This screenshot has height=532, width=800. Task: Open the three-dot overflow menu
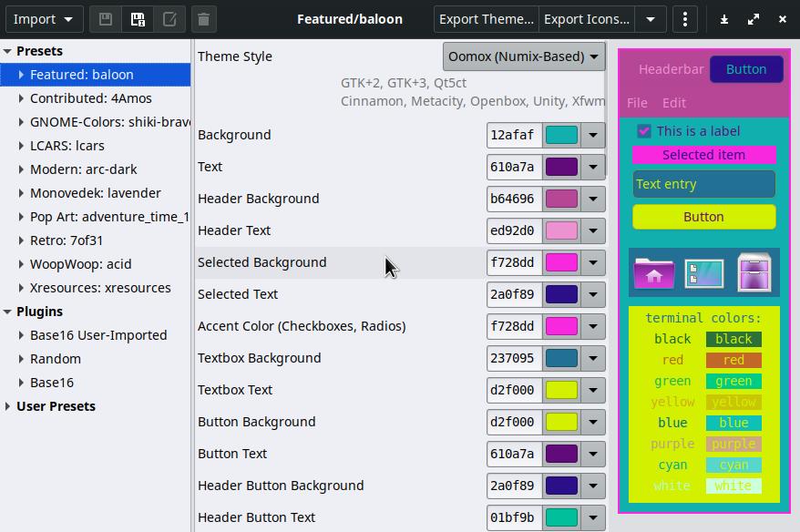tap(685, 19)
